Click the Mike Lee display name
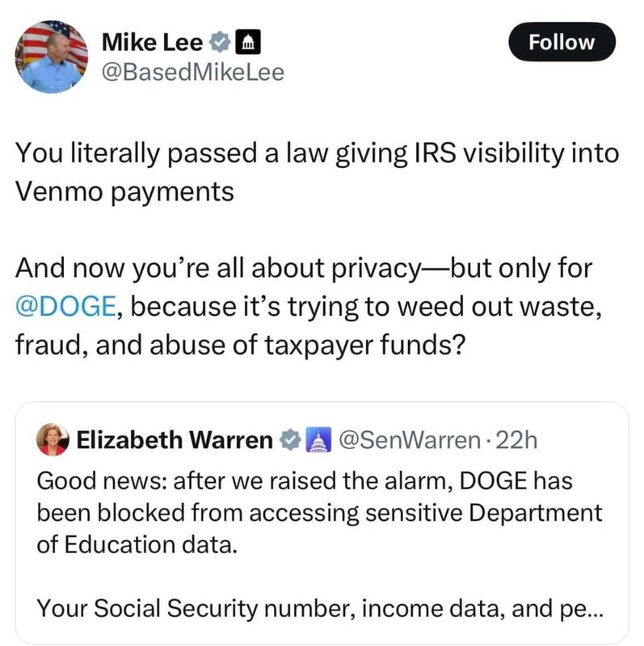 (152, 40)
